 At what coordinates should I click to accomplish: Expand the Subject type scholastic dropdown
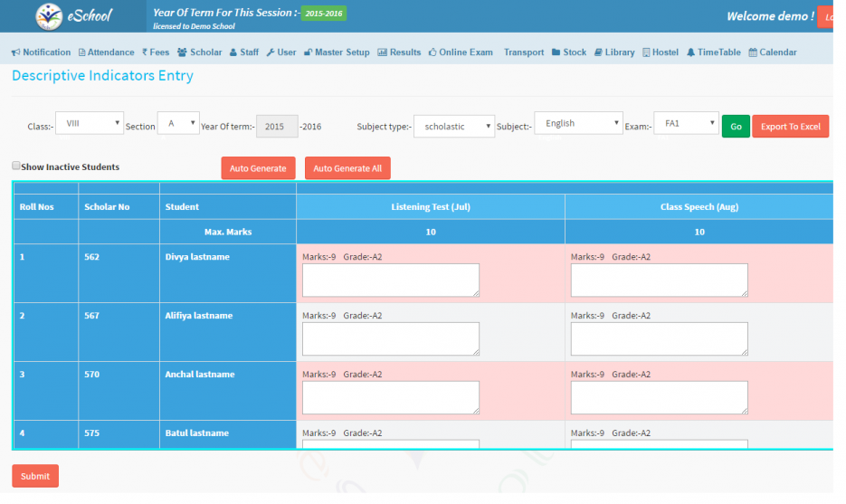click(454, 126)
